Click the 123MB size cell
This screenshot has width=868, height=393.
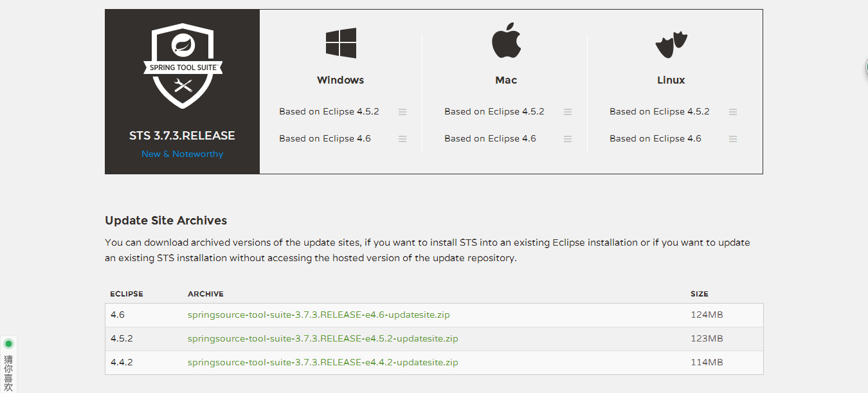(x=707, y=338)
